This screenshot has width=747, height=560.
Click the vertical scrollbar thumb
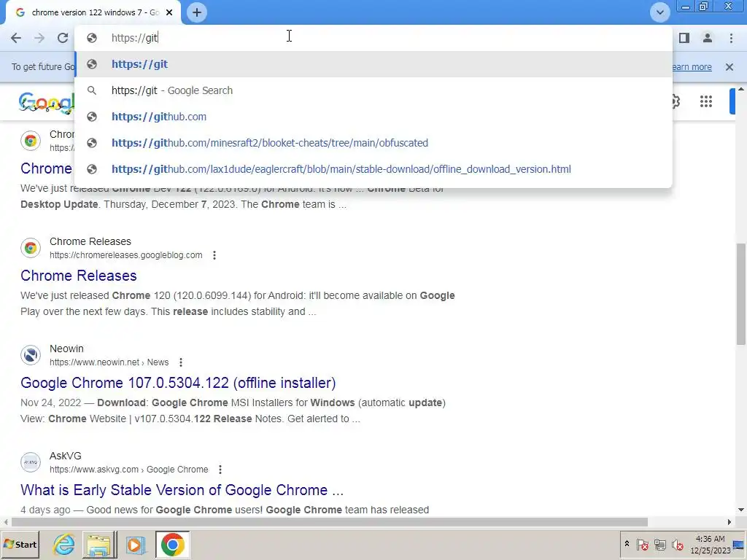741,294
